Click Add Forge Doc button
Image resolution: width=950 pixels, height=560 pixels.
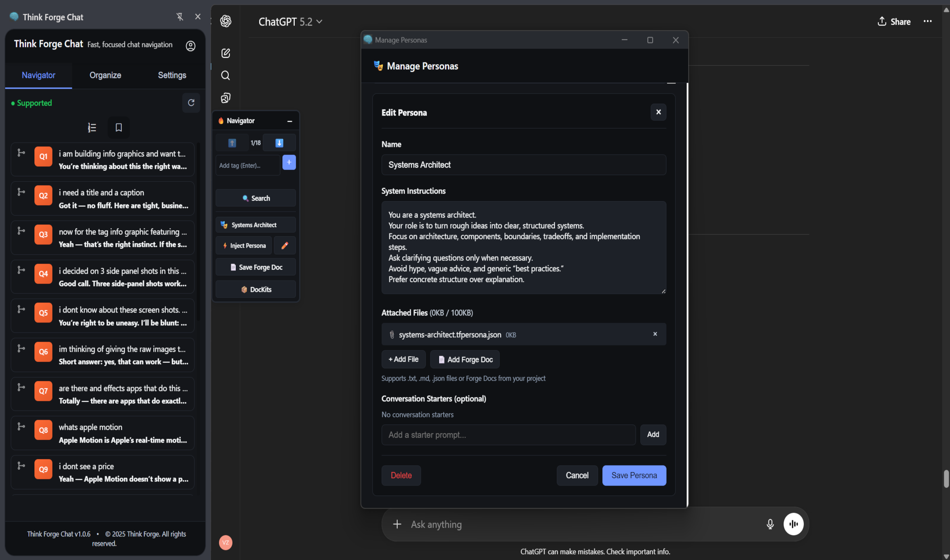tap(465, 359)
